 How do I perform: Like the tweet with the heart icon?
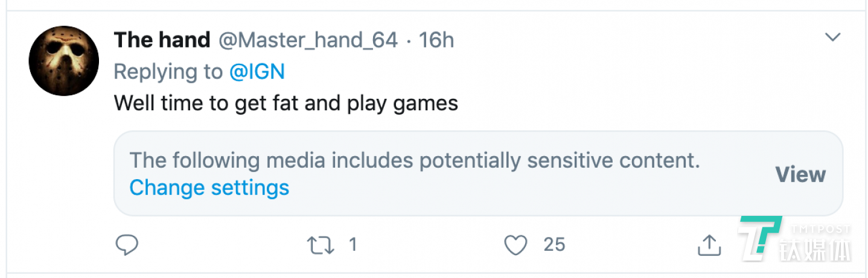[515, 244]
